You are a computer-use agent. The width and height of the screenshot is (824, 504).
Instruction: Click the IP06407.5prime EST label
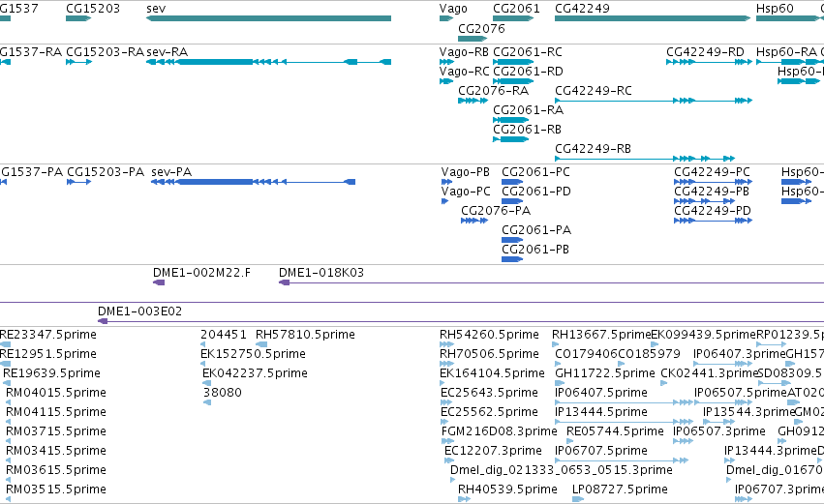[x=601, y=393]
